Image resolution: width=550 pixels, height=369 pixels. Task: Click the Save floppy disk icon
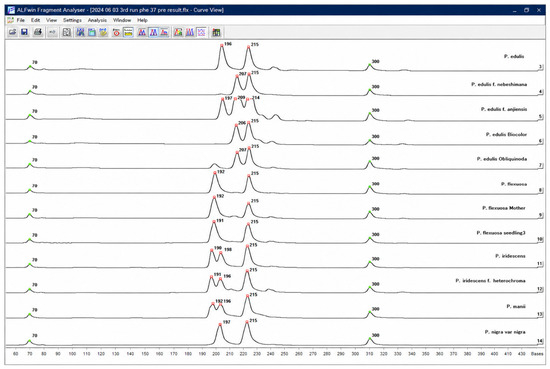[x=24, y=33]
